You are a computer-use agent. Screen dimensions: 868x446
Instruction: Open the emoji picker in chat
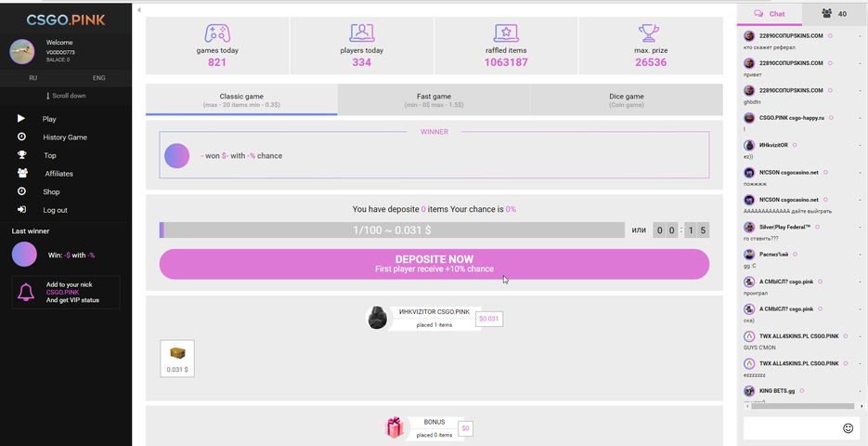tap(848, 428)
